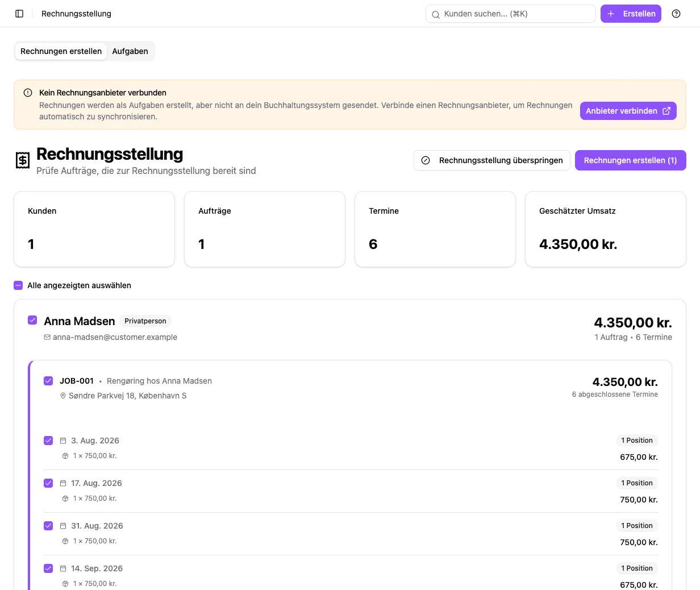Click the Kunden summary card
This screenshot has width=700, height=590.
coord(94,229)
